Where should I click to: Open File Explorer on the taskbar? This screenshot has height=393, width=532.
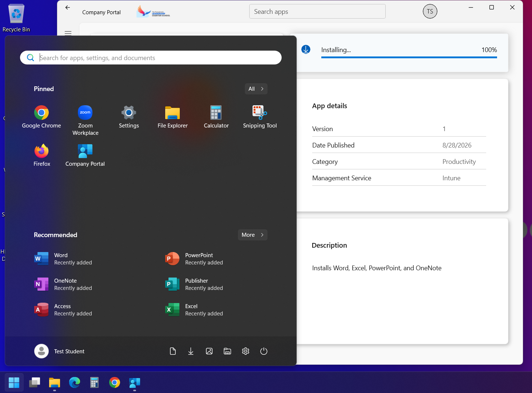(x=55, y=382)
